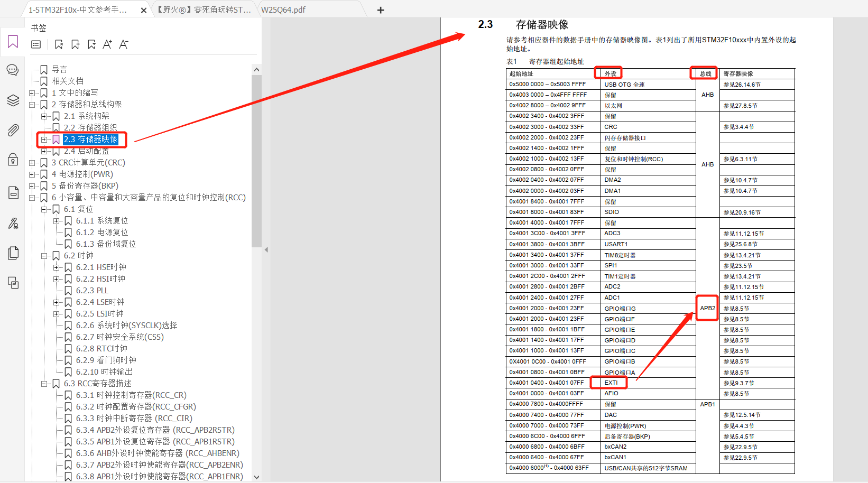This screenshot has height=483, width=868.
Task: Go to '6.2.3 PLL' bookmark
Action: (x=92, y=290)
